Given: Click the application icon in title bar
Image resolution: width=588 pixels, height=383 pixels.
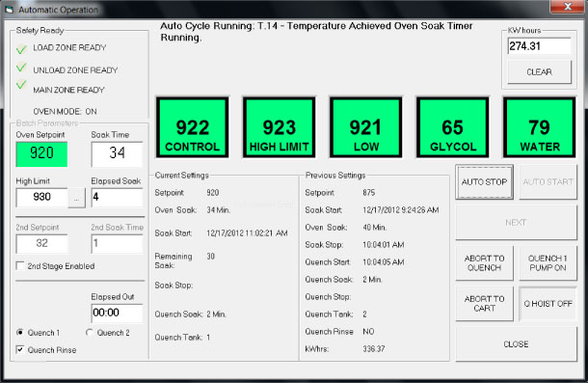Looking at the screenshot, I should point(10,10).
